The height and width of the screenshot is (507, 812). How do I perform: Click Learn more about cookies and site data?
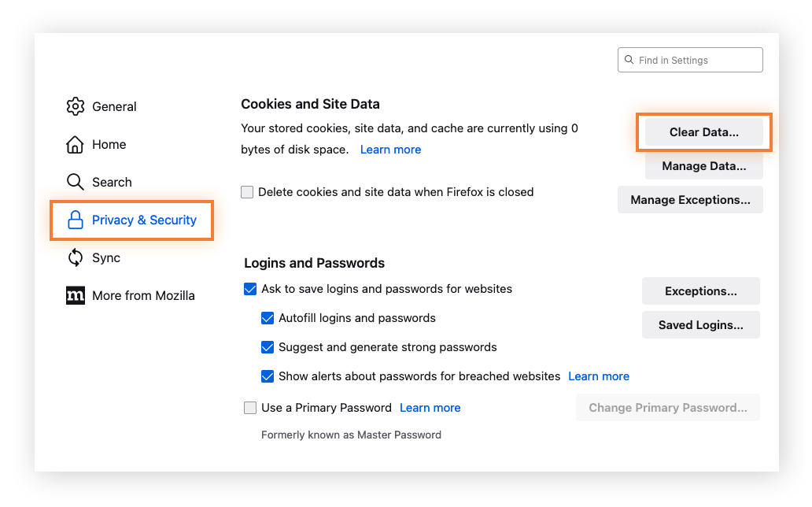[x=390, y=149]
